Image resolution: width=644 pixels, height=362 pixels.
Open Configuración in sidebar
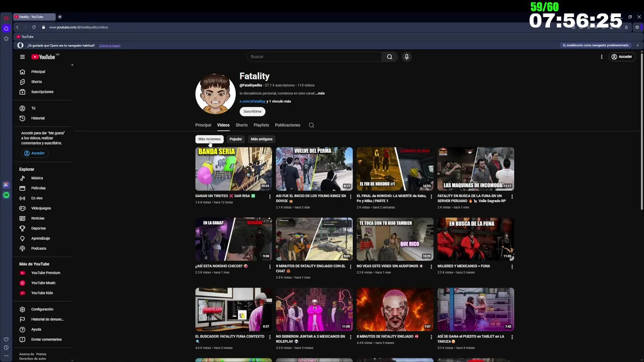tap(43, 309)
